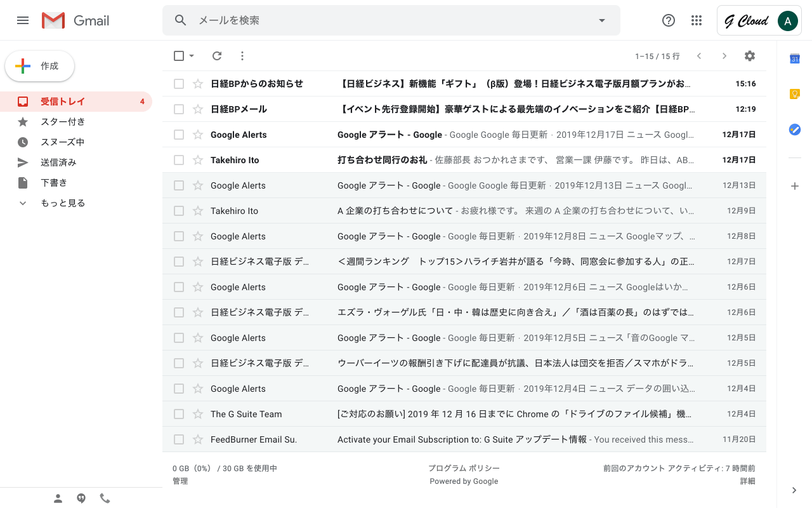
Task: Open the A 企業の打ち合わせについて email
Action: (x=464, y=211)
